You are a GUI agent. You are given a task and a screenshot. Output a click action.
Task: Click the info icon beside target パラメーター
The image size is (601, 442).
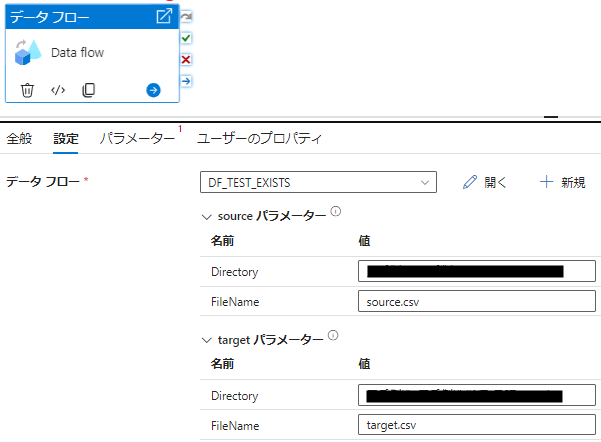334,336
